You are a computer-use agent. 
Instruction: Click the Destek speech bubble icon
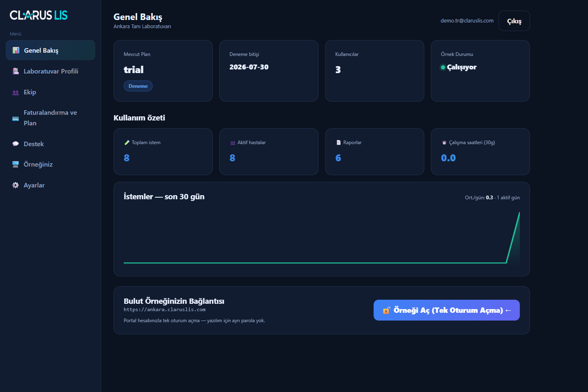tap(16, 144)
